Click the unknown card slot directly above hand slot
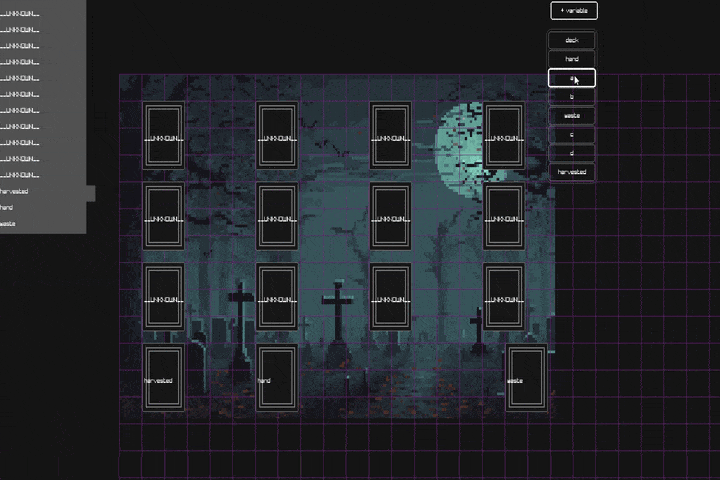Viewport: 720px width, 480px height. pyautogui.click(x=277, y=297)
